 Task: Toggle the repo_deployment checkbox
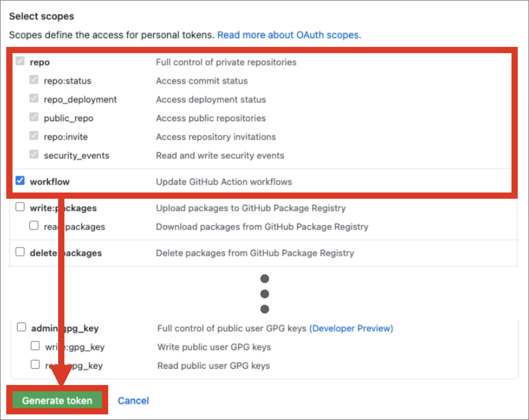[x=33, y=98]
